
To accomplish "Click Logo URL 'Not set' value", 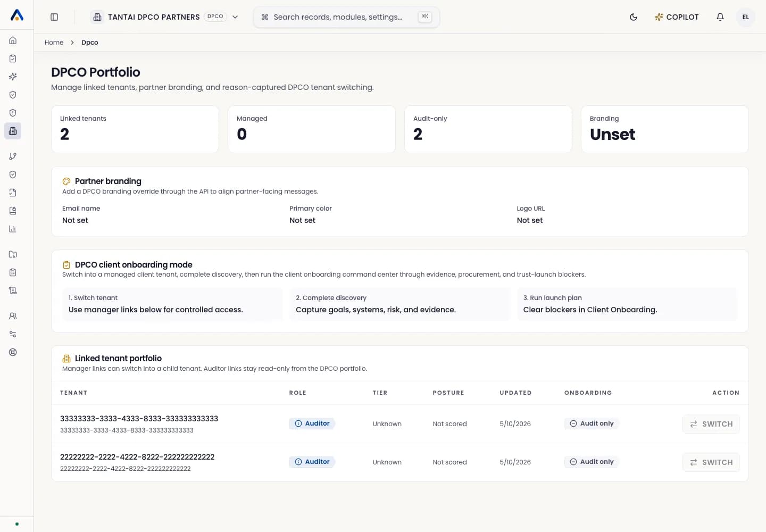I will click(530, 220).
